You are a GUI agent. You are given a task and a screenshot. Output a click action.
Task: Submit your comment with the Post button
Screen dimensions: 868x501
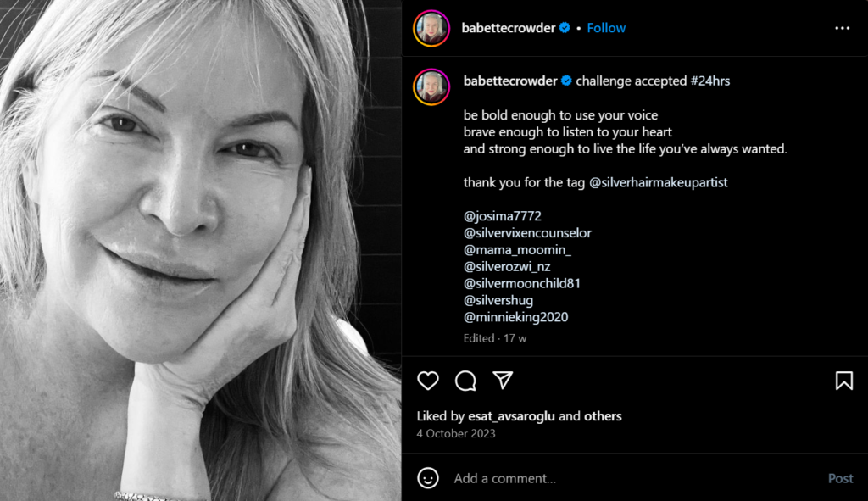tap(840, 478)
